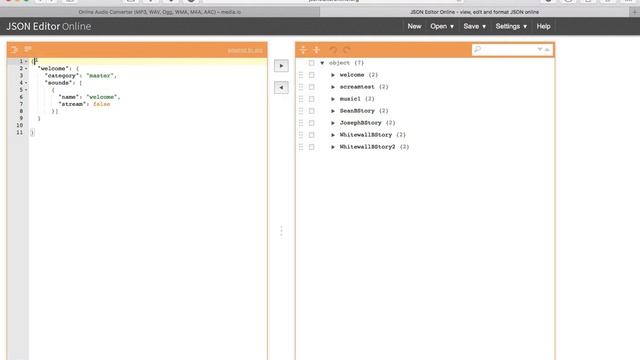Click drag handle dots of SeanBStory row
The height and width of the screenshot is (360, 640).
point(301,111)
